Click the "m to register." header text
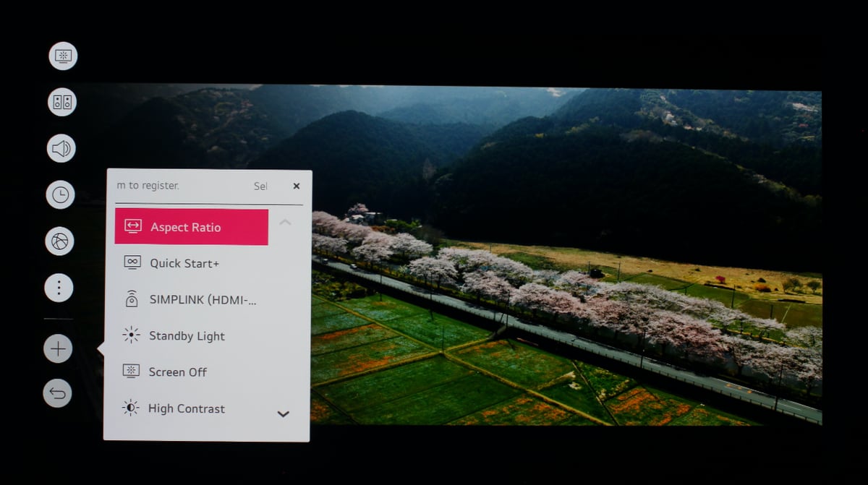868x485 pixels. click(x=148, y=186)
